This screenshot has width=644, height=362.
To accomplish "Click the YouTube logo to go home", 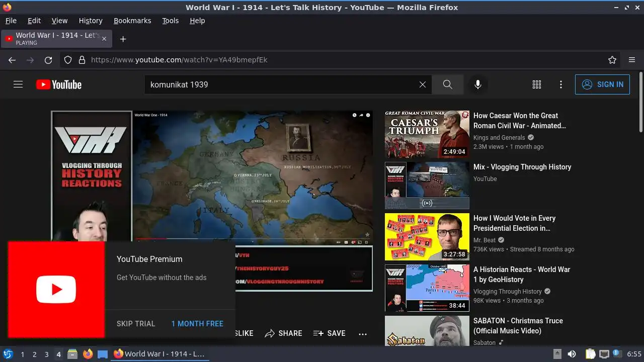I will point(59,84).
